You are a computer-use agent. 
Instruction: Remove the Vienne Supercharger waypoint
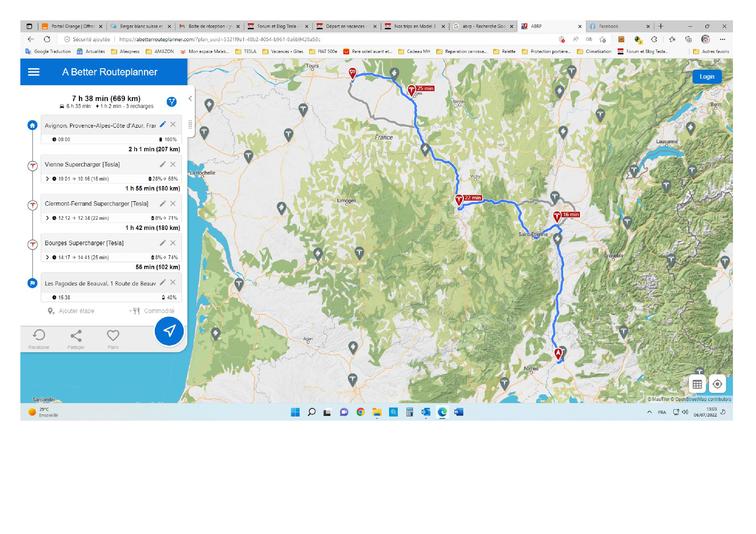tap(173, 164)
